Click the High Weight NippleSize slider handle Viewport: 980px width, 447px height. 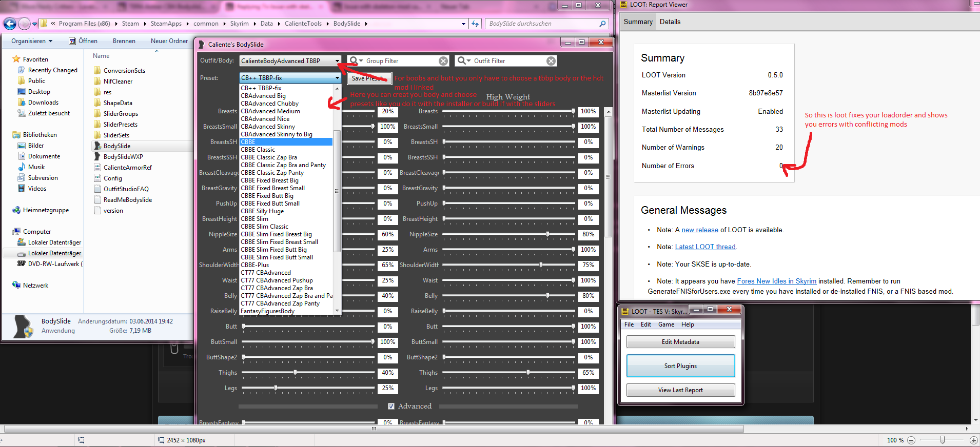547,234
